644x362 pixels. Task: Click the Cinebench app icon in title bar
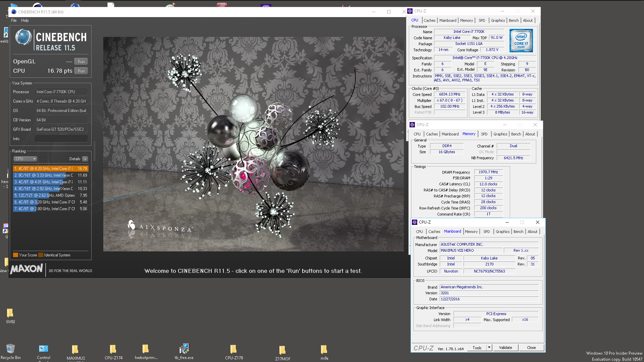(14, 12)
